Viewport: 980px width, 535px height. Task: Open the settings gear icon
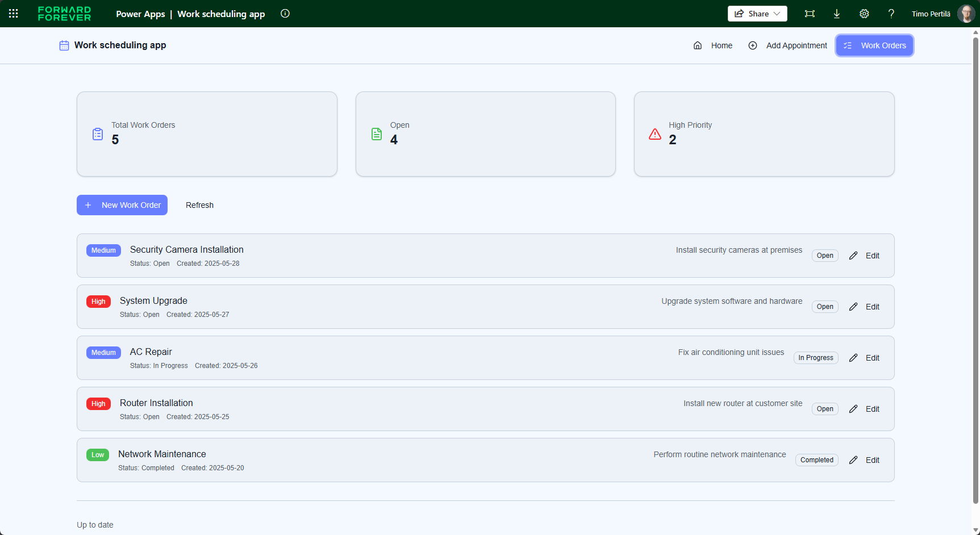click(864, 14)
